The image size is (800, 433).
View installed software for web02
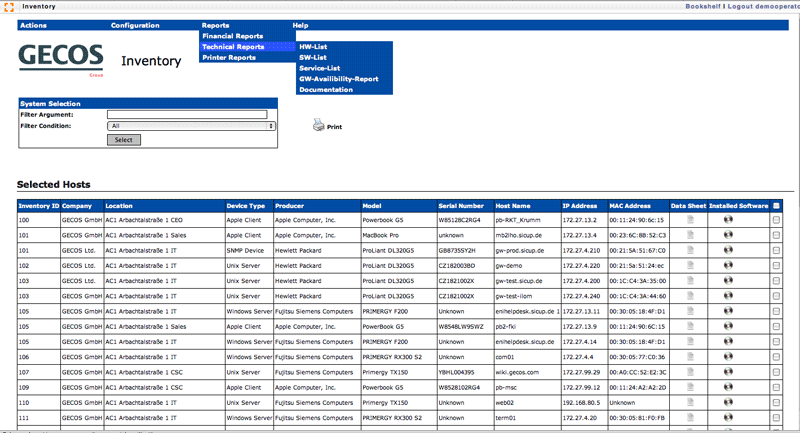728,402
